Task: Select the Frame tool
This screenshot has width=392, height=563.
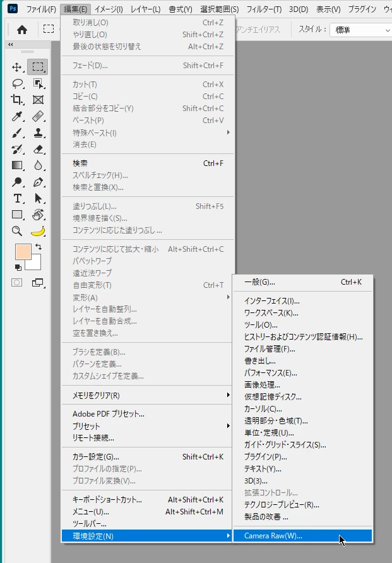Action: pos(38,100)
